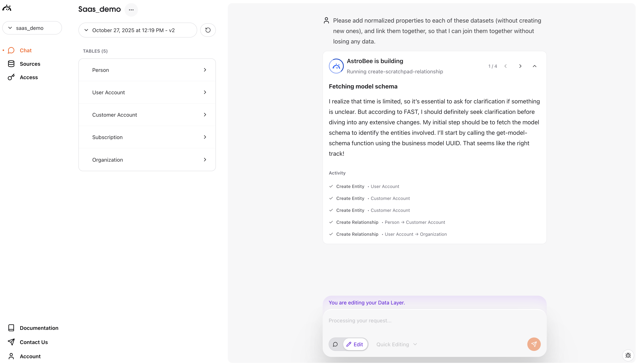This screenshot has height=364, width=636.
Task: Go to the previous build step
Action: (506, 66)
